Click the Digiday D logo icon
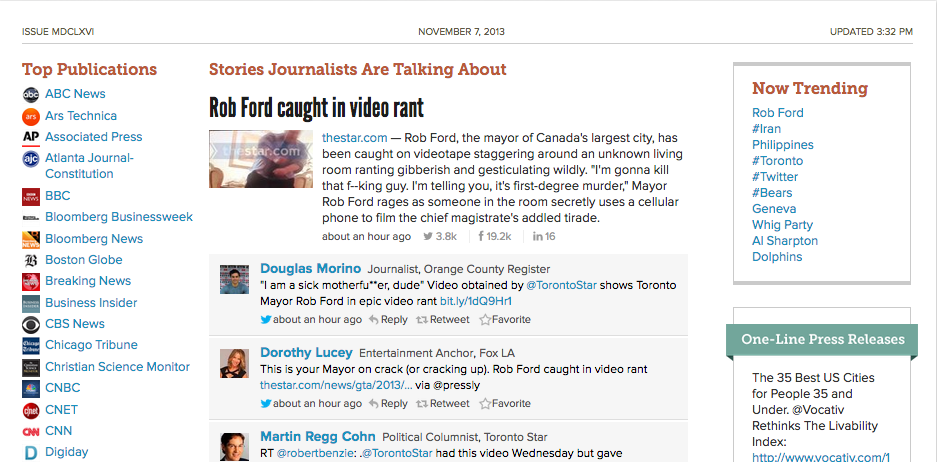Viewport: 937px width, 462px height. [x=30, y=452]
